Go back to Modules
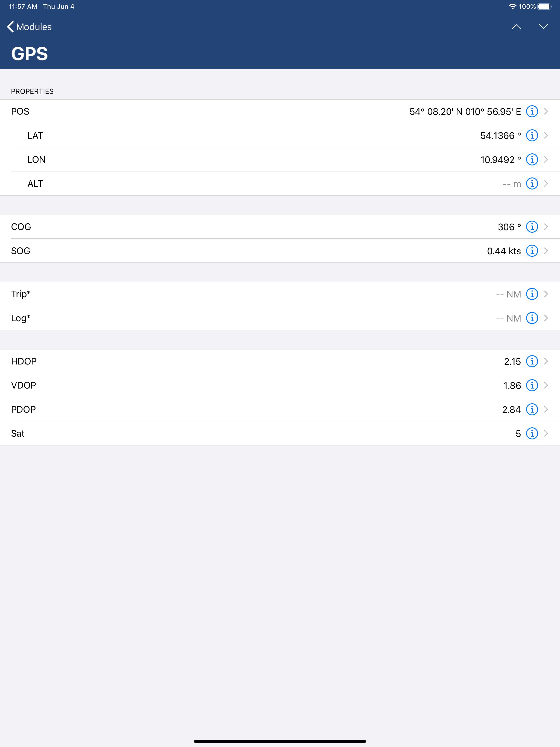Image resolution: width=560 pixels, height=747 pixels. [29, 27]
